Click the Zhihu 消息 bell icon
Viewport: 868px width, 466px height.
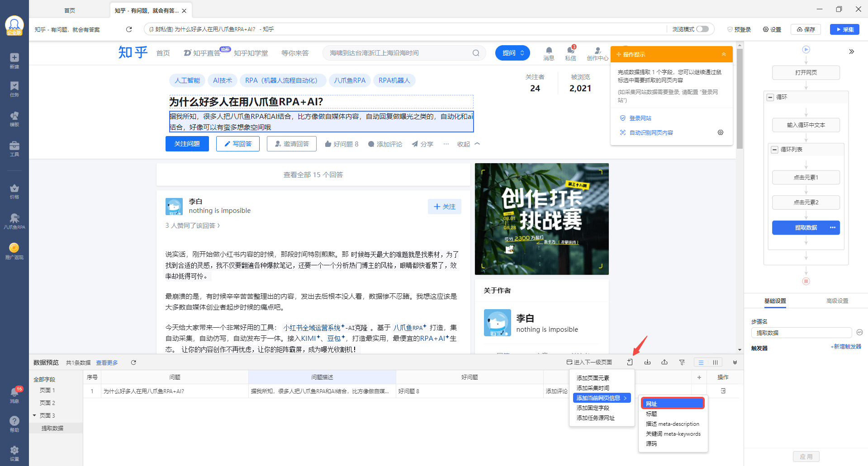click(x=549, y=51)
